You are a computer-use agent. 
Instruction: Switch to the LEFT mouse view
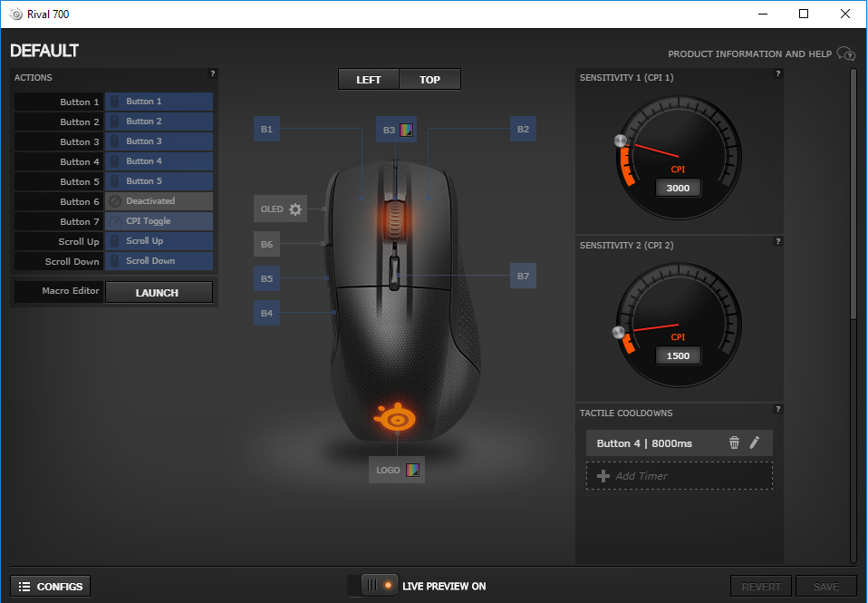pyautogui.click(x=369, y=80)
